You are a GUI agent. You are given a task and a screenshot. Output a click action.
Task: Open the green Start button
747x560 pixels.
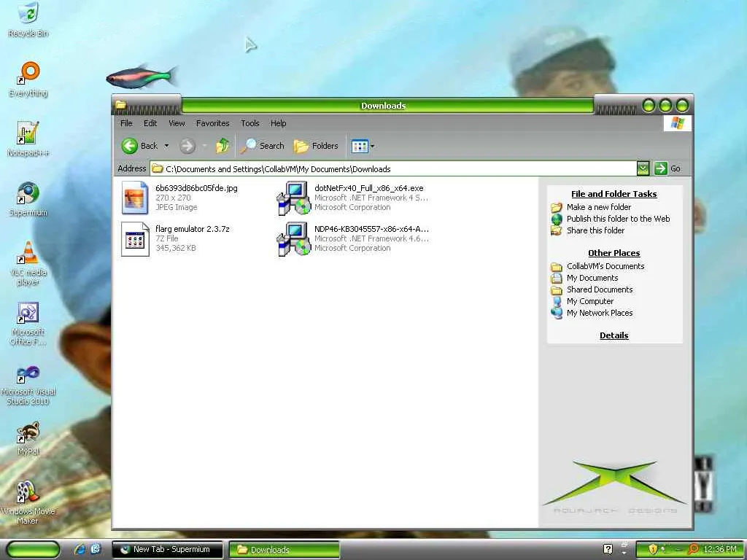[x=33, y=550]
